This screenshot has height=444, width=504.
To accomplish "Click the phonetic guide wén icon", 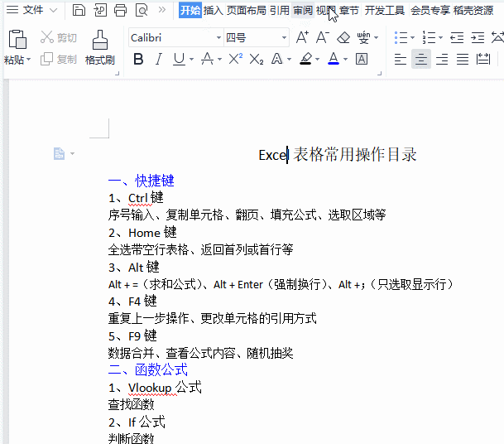I will [363, 37].
